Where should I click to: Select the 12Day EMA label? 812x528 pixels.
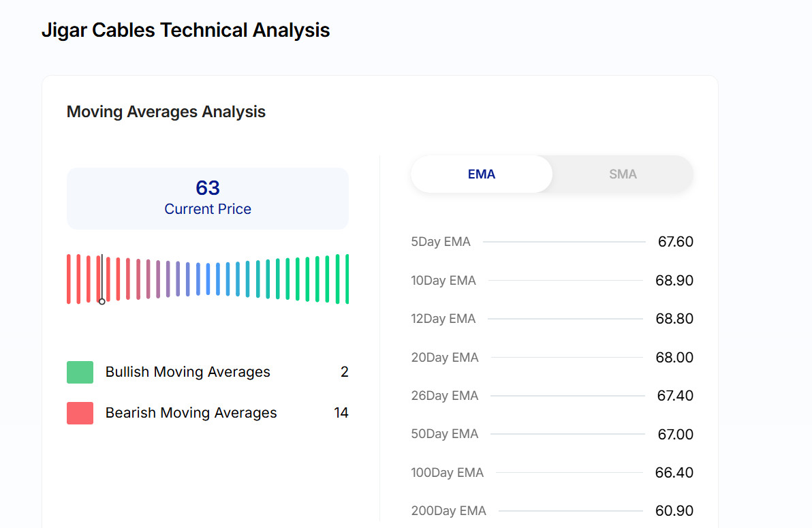443,319
